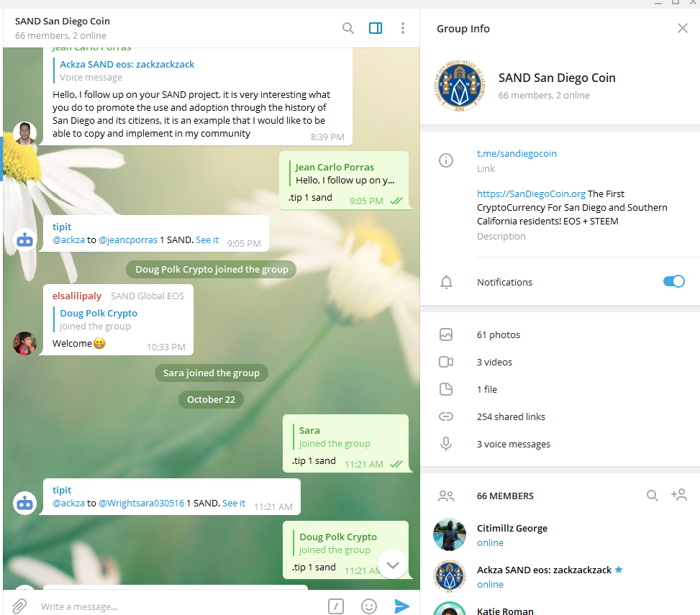Open the chat search magnifier icon
The height and width of the screenshot is (615, 700).
[x=348, y=29]
